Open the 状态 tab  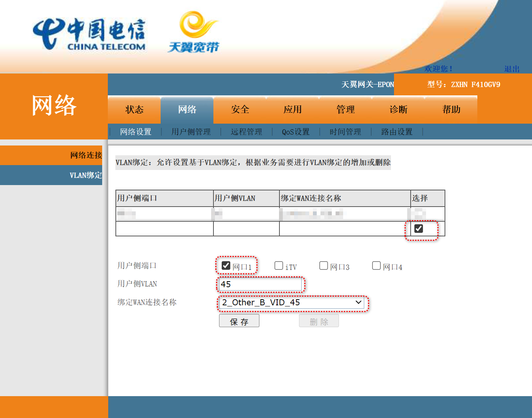pos(134,110)
